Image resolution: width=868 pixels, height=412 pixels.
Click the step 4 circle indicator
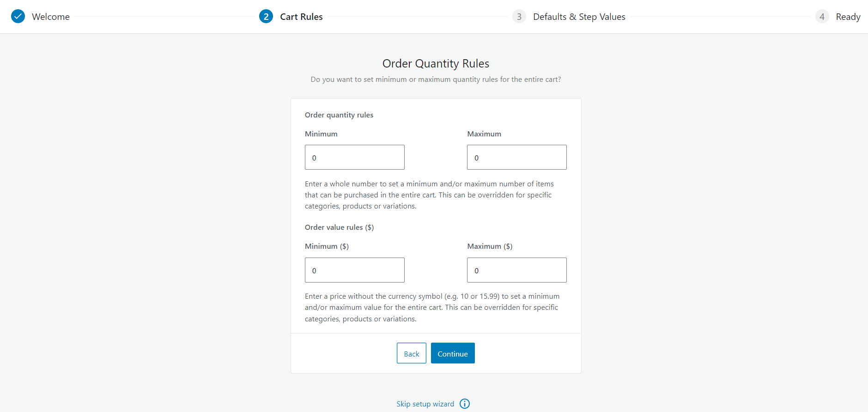point(822,16)
